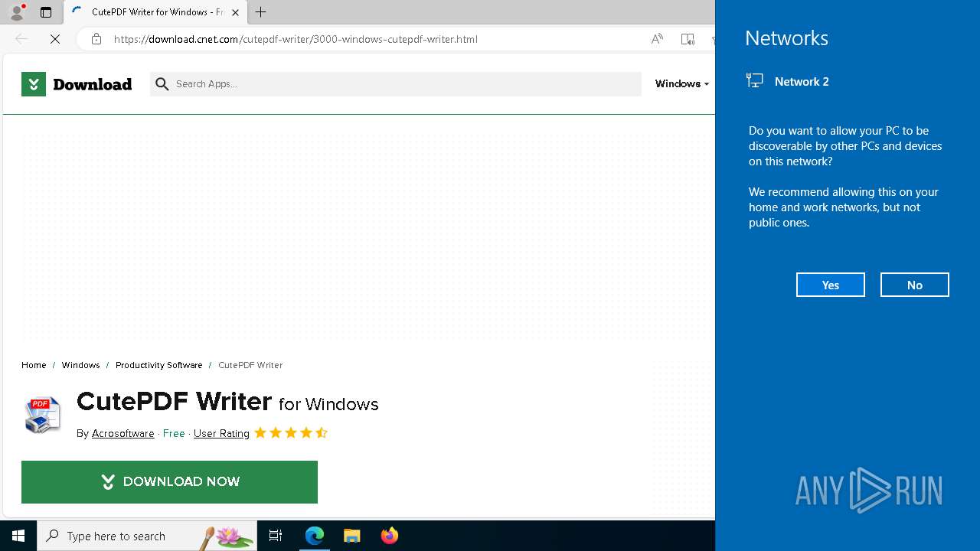Open the Windows breadcrumb link

pyautogui.click(x=80, y=365)
